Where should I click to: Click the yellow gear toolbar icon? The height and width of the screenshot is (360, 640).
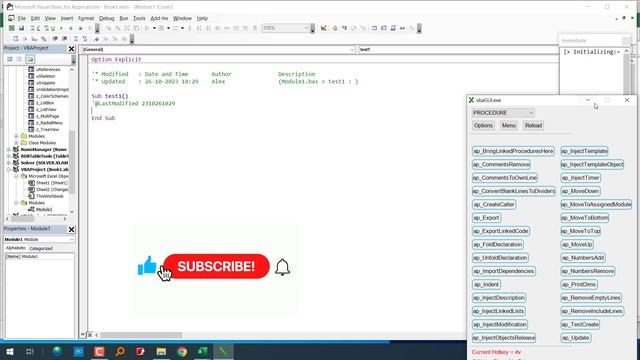pos(335,28)
